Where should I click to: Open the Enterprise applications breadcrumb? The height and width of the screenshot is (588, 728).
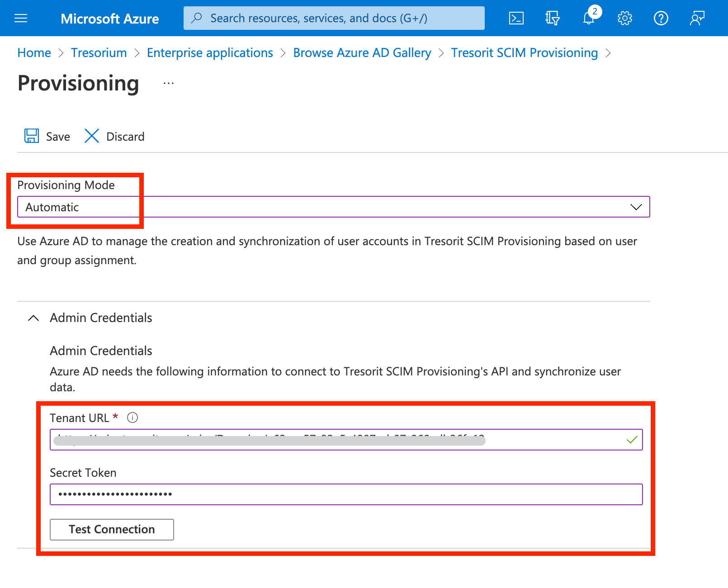tap(210, 52)
